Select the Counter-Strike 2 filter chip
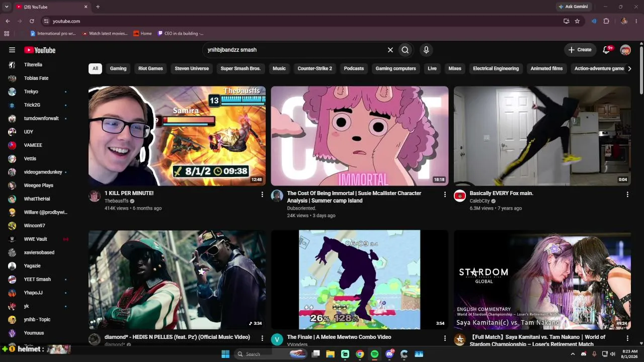644x362 pixels. point(315,68)
